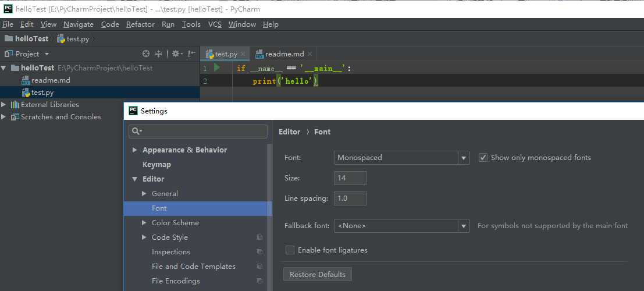Open the Font dropdown showing Monospaced
The height and width of the screenshot is (291, 644).
464,158
